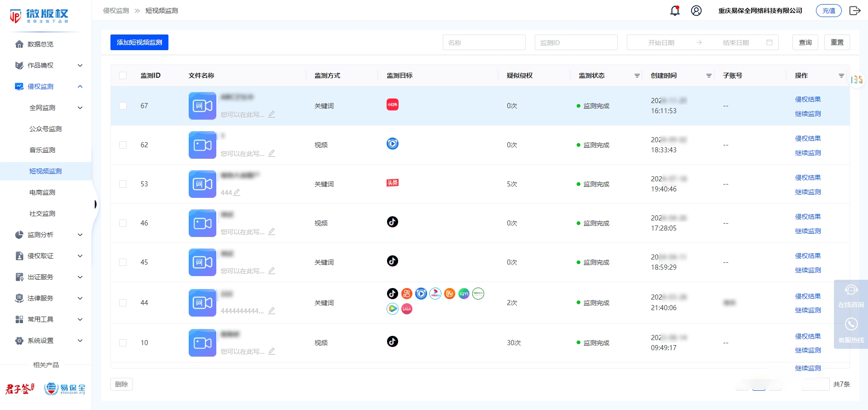Open 侵权结果 link for ID 53
The width and height of the screenshot is (868, 410).
808,178
